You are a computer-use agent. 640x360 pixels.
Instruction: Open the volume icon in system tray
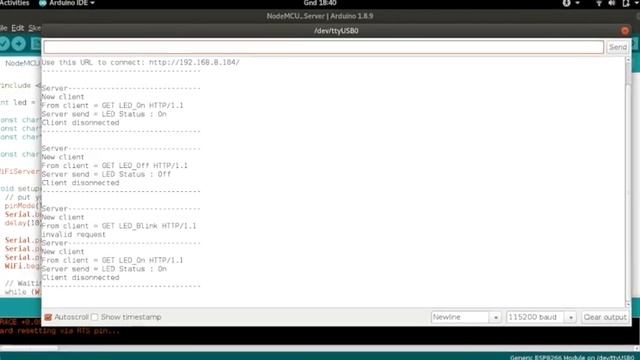coord(611,3)
